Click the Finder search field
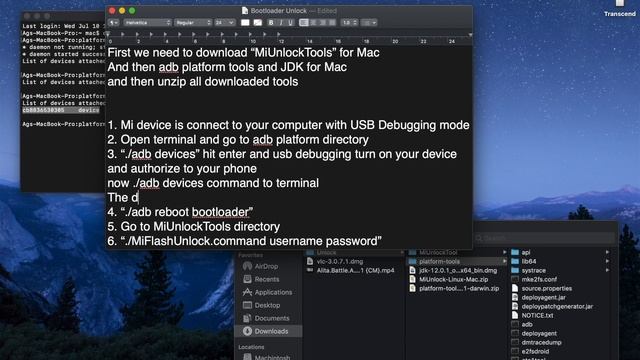Image resolution: width=640 pixels, height=360 pixels. pyautogui.click(x=544, y=238)
